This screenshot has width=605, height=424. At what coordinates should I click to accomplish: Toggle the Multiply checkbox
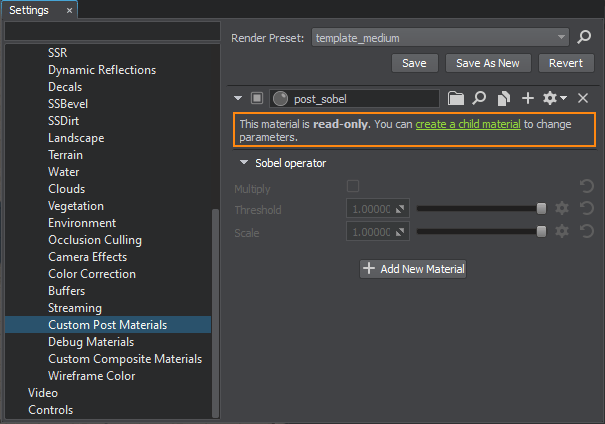(353, 187)
